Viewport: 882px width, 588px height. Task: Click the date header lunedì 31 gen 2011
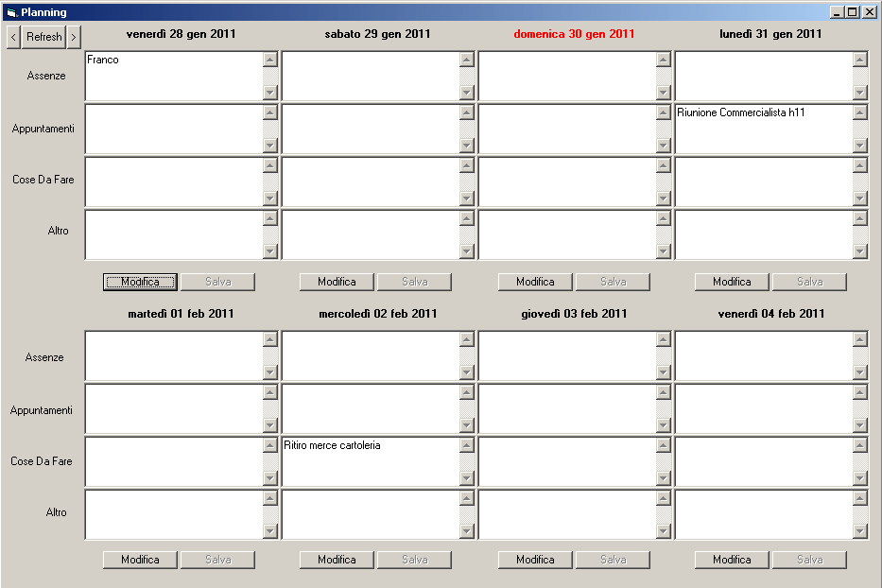770,34
